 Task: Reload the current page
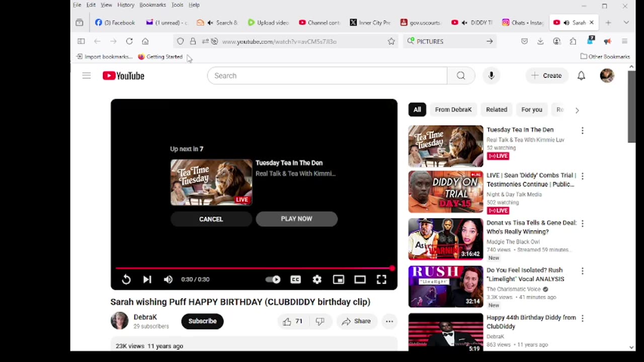pos(129,41)
